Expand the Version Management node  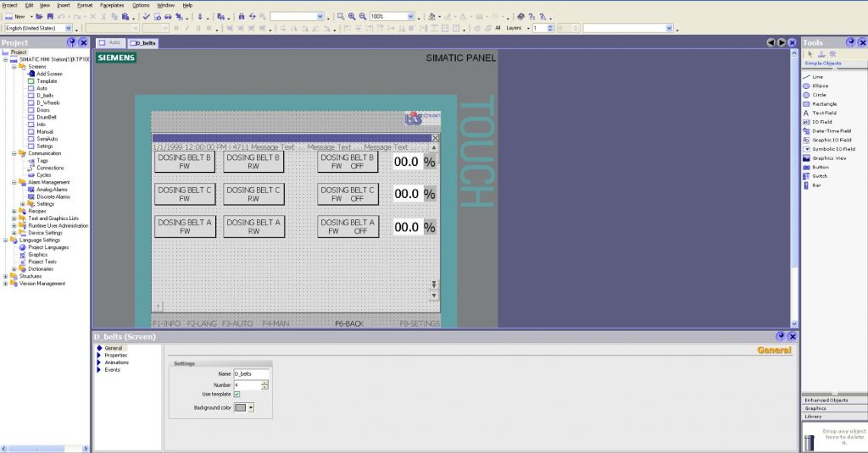pyautogui.click(x=6, y=284)
